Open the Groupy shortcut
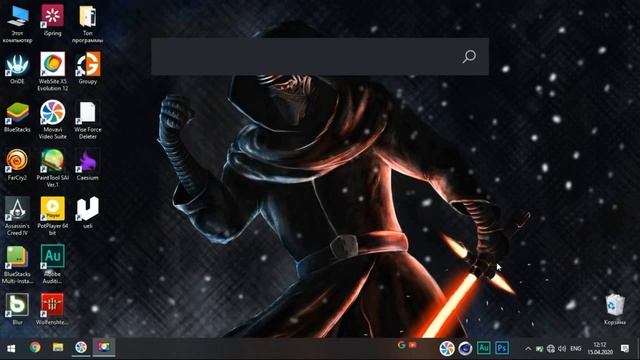The image size is (640, 360). point(88,68)
